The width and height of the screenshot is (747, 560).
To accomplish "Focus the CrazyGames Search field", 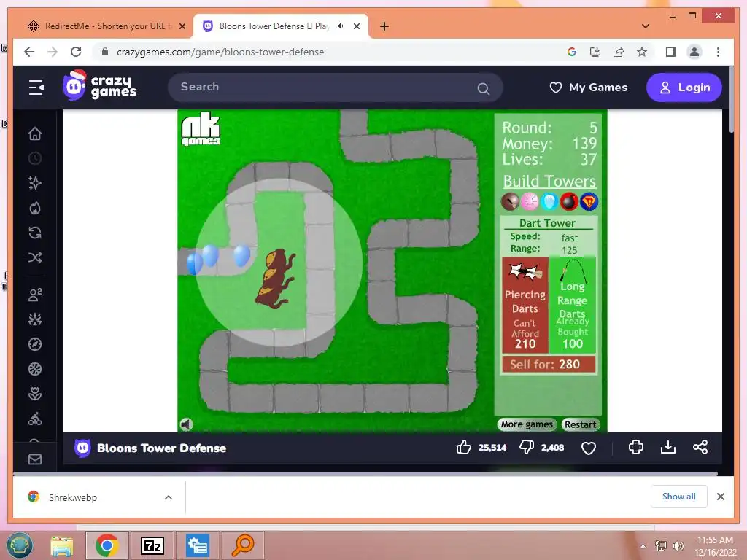I will point(335,87).
